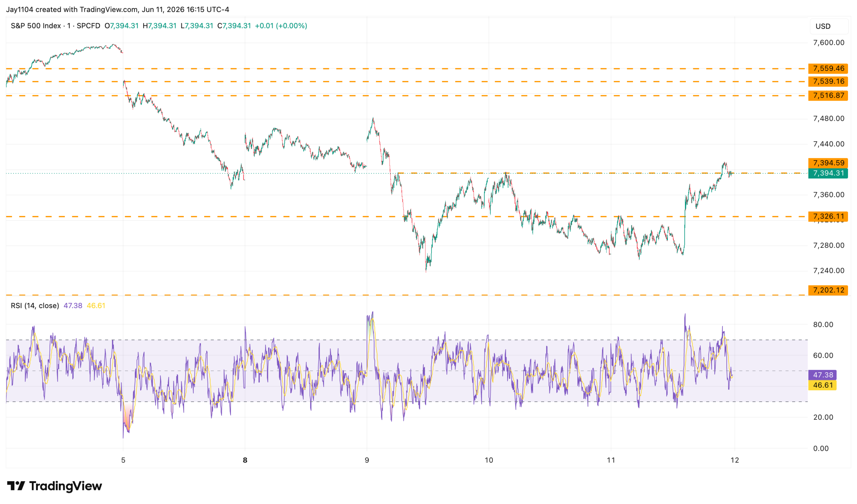Screen dimensions: 857x504
Task: Select the orange 7,539.16 price level label
Action: tap(828, 82)
